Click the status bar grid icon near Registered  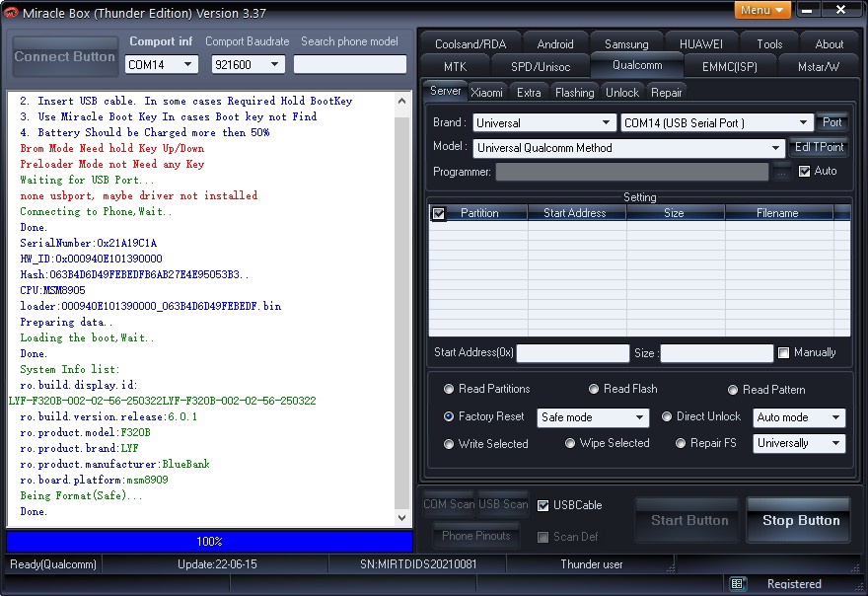pos(737,583)
